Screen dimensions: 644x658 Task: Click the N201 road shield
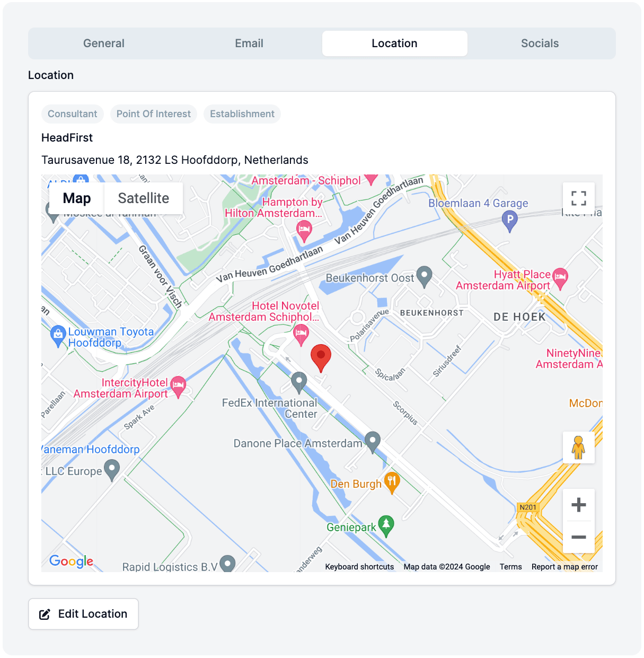click(x=528, y=507)
